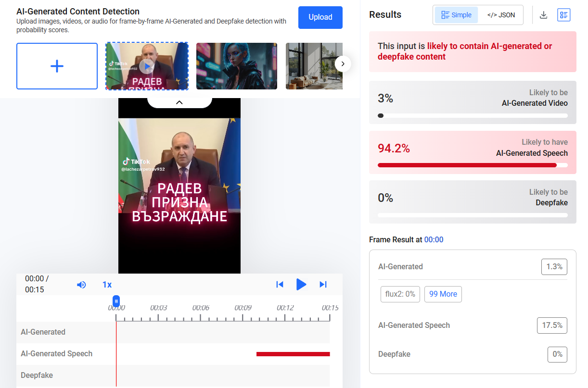Viewport: 588px width, 388px height.
Task: Skip to previous frame
Action: [280, 285]
